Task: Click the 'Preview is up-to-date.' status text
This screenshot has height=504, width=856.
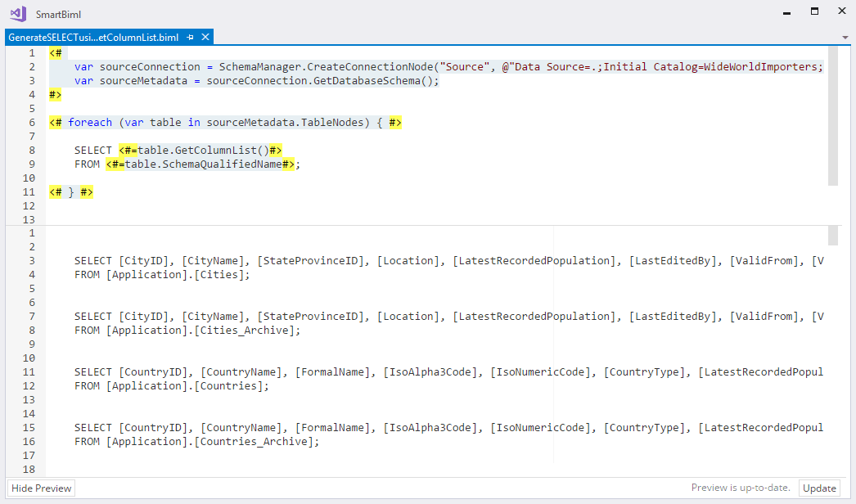Action: coord(741,488)
